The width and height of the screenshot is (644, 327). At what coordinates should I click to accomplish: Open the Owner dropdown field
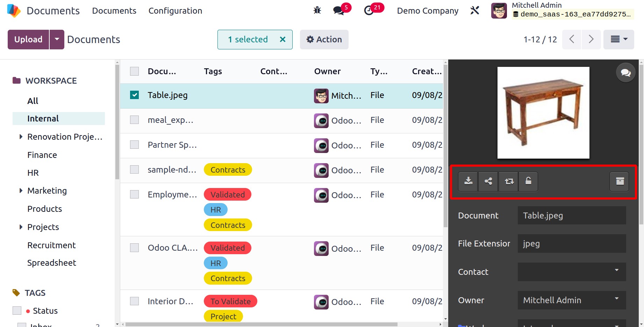572,300
